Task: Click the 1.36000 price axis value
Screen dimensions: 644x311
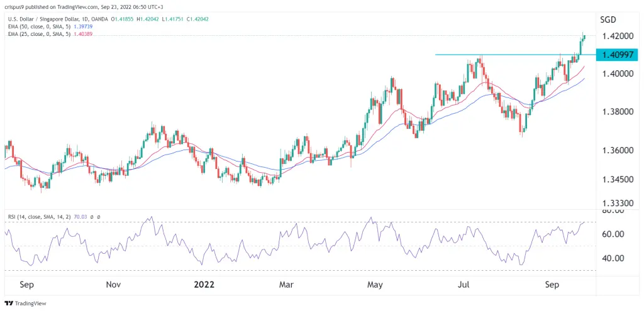Action: pyautogui.click(x=618, y=151)
